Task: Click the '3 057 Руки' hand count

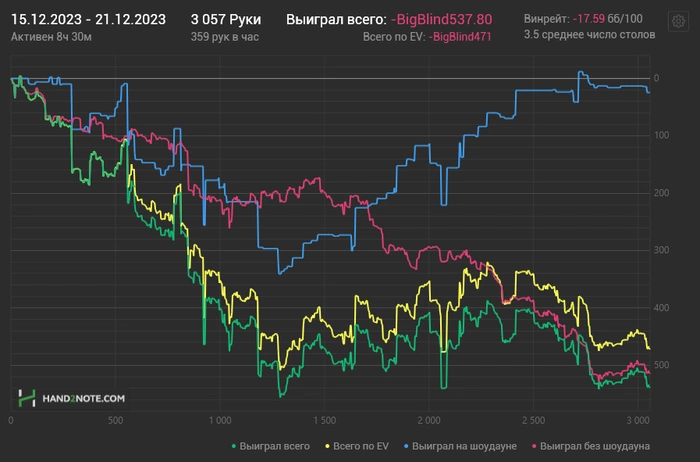Action: click(x=226, y=20)
